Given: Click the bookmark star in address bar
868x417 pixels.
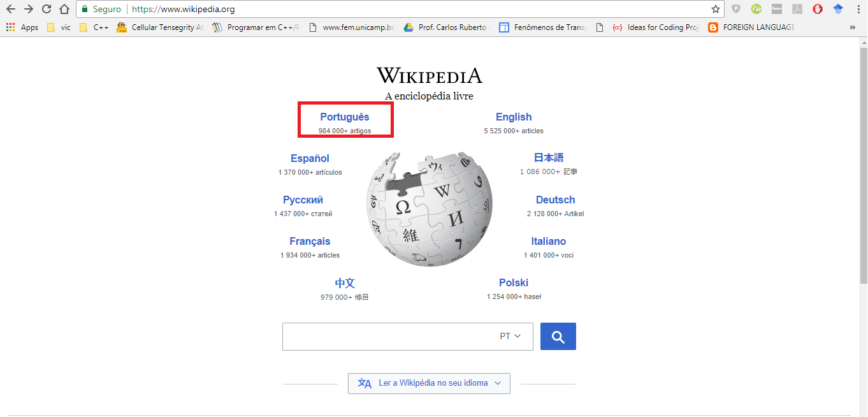Looking at the screenshot, I should [715, 9].
